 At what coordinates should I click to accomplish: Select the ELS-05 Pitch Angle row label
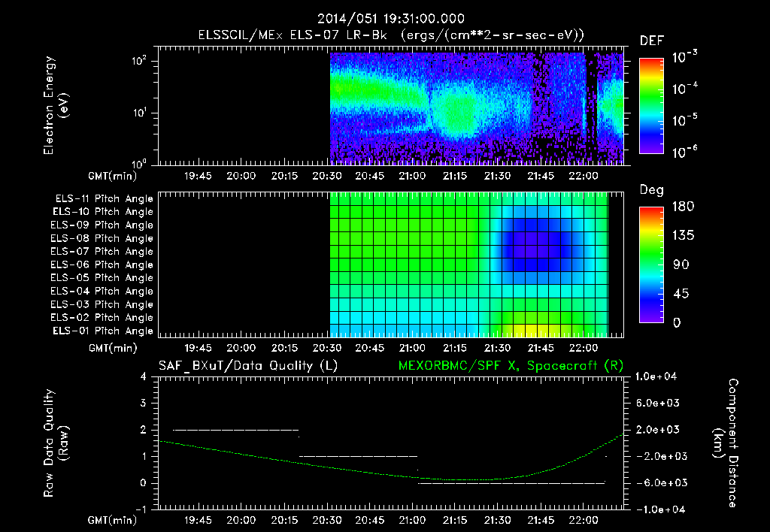102,278
